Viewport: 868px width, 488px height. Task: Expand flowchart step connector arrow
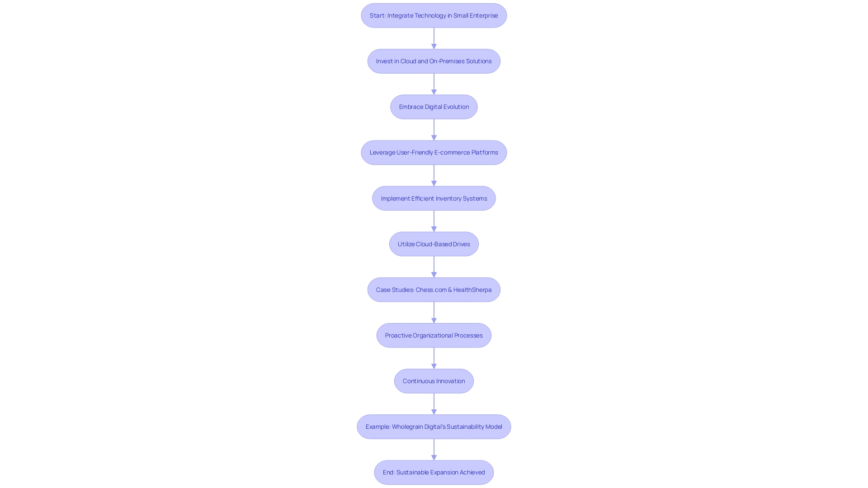click(434, 38)
